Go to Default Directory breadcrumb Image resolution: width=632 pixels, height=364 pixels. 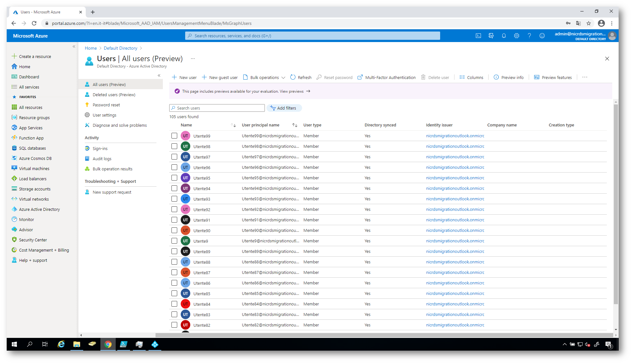[120, 48]
